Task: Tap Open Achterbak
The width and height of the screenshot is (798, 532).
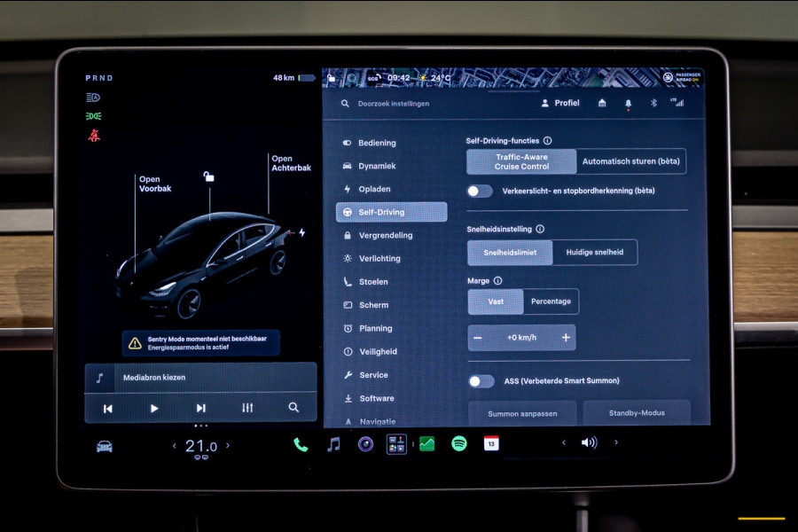Action: (291, 163)
